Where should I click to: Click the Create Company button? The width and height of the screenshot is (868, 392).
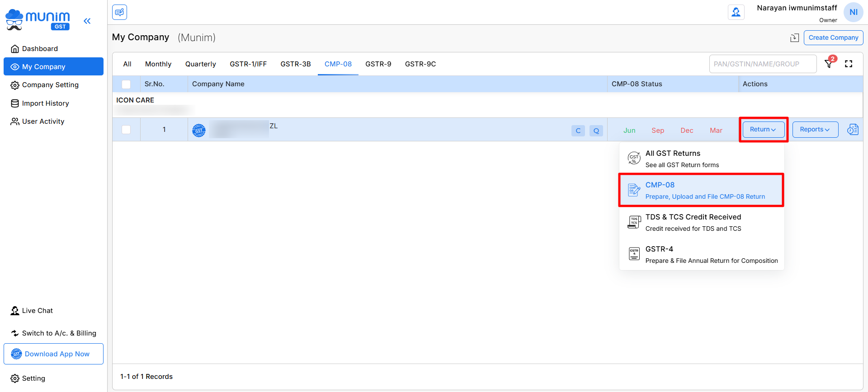(833, 37)
